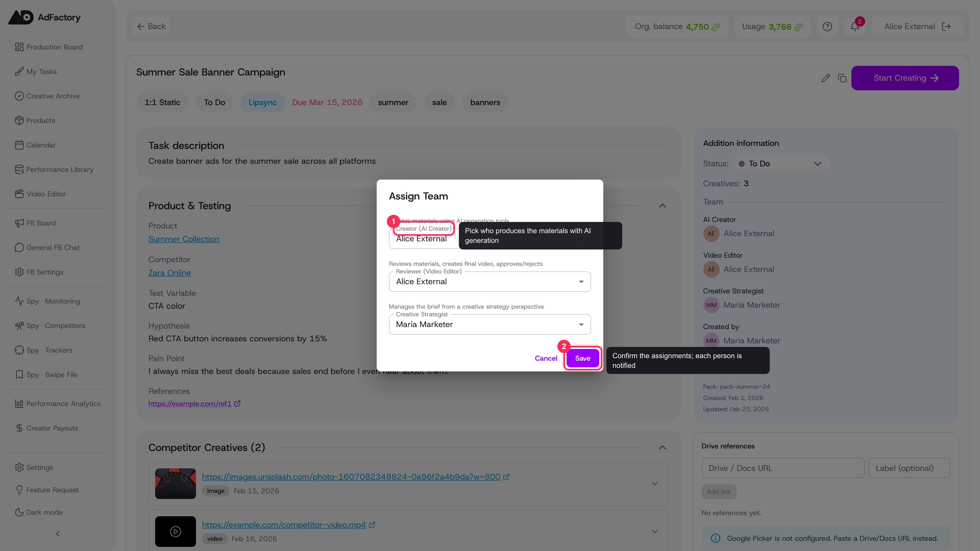Open the Summer Collection product link
Viewport: 980px width, 551px height.
point(184,240)
